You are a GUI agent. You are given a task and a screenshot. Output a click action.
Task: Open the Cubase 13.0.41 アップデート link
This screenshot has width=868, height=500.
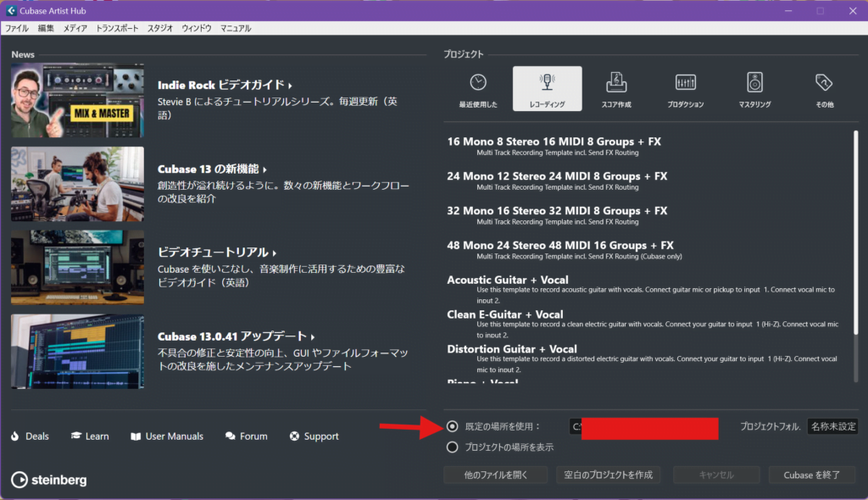click(236, 336)
